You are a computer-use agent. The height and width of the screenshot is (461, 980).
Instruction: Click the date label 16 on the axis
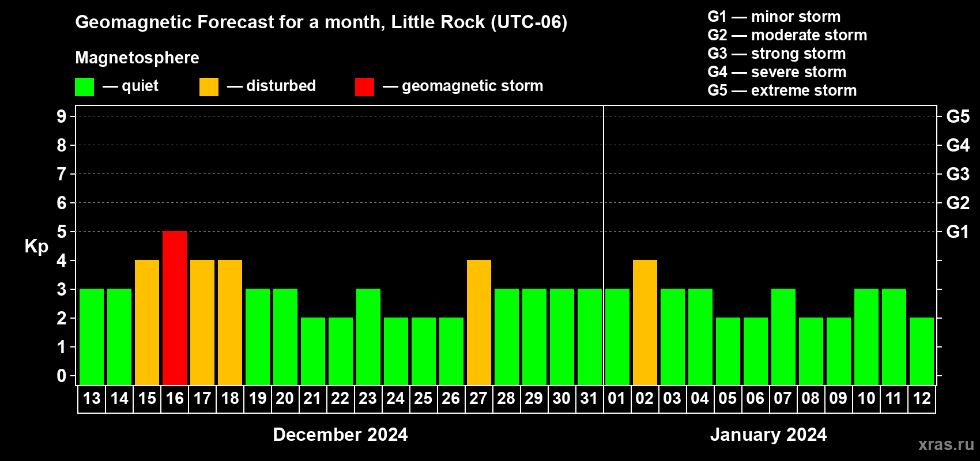(x=175, y=398)
